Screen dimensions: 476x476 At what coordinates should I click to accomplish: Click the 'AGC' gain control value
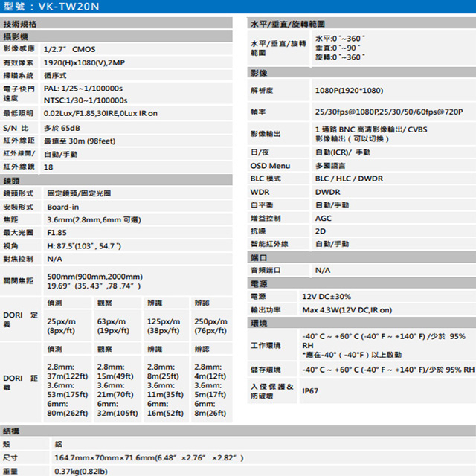point(324,218)
